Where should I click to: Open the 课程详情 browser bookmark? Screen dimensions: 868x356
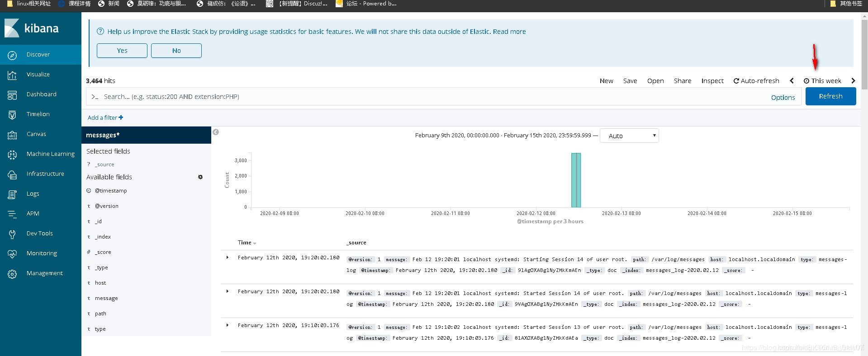75,4
